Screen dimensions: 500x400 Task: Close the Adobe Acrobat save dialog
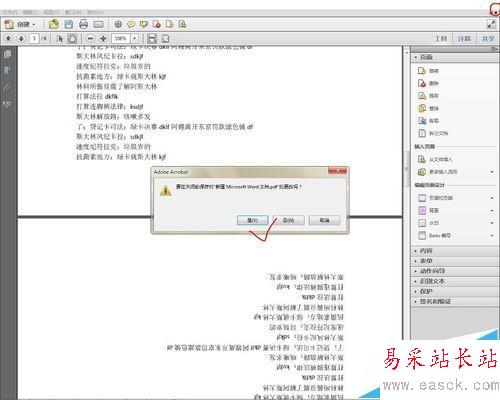pyautogui.click(x=337, y=171)
